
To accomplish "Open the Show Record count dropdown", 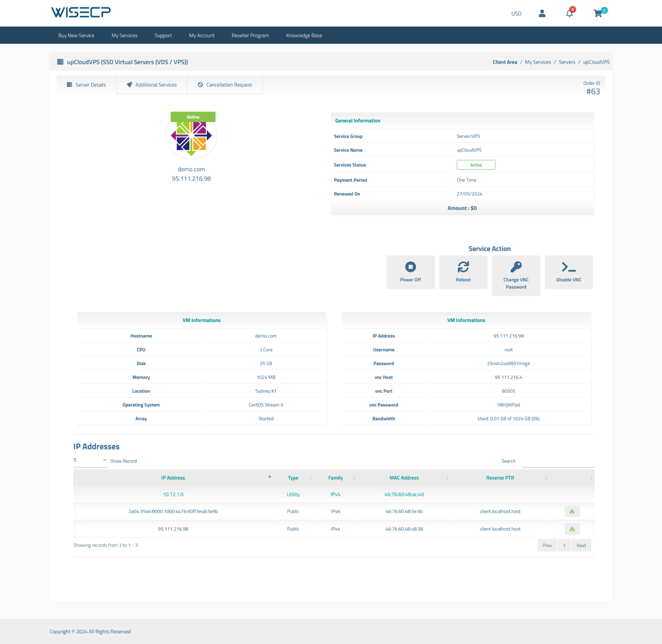I will [90, 460].
